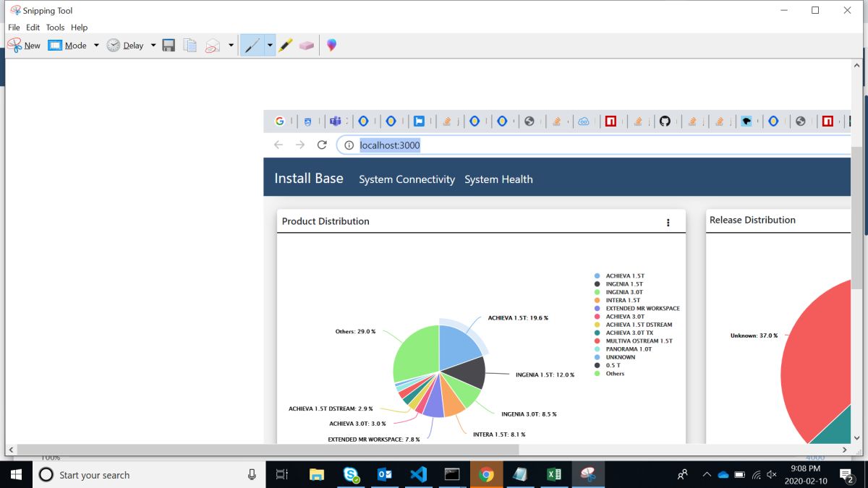This screenshot has height=488, width=868.
Task: Click the browser back arrow
Action: tap(278, 145)
